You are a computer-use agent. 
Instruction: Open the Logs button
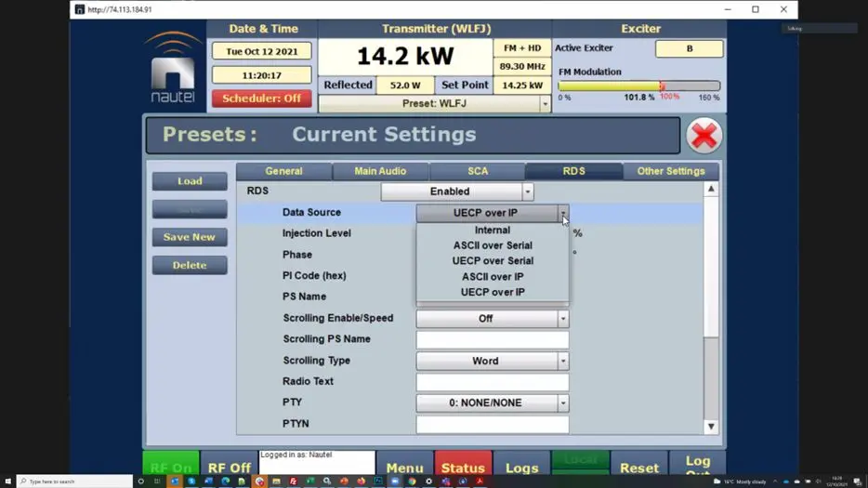click(x=521, y=464)
